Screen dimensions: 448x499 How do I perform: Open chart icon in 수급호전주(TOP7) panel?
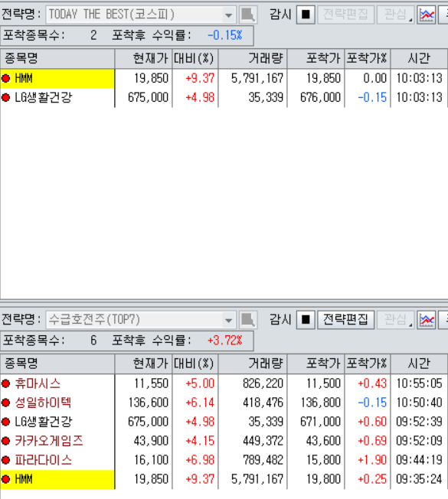point(427,320)
